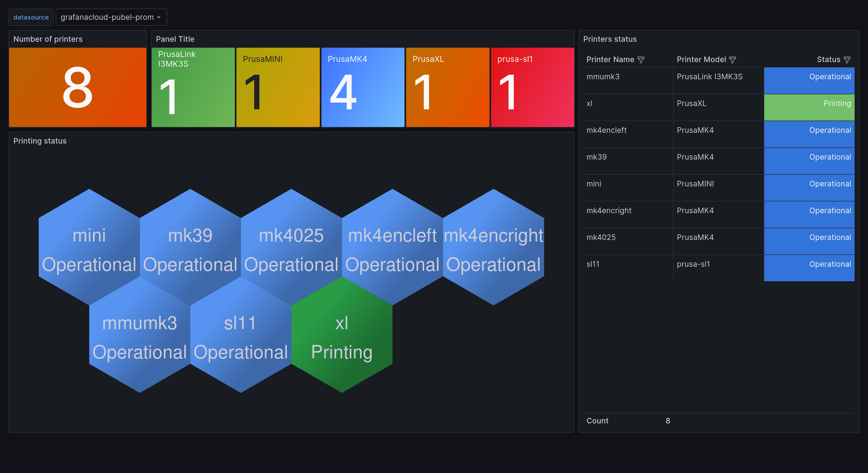The width and height of the screenshot is (868, 473).
Task: Click the Number of printers panel title
Action: pos(48,39)
